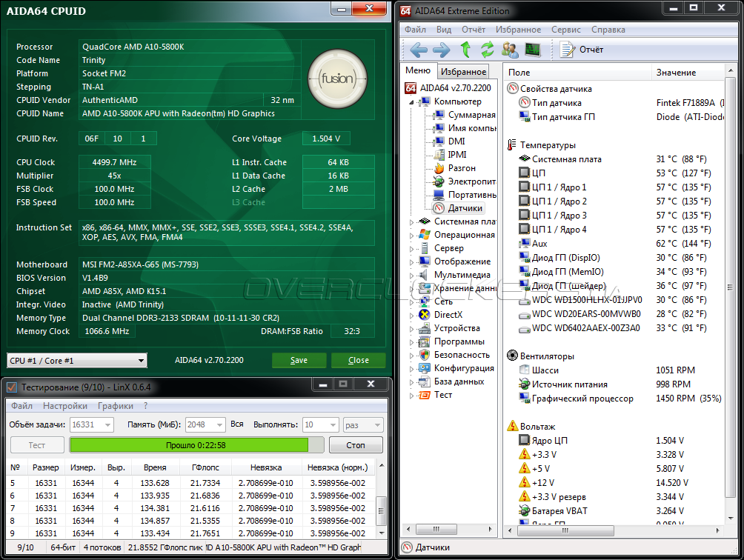Select Датчики sensor item in tree

tap(465, 208)
